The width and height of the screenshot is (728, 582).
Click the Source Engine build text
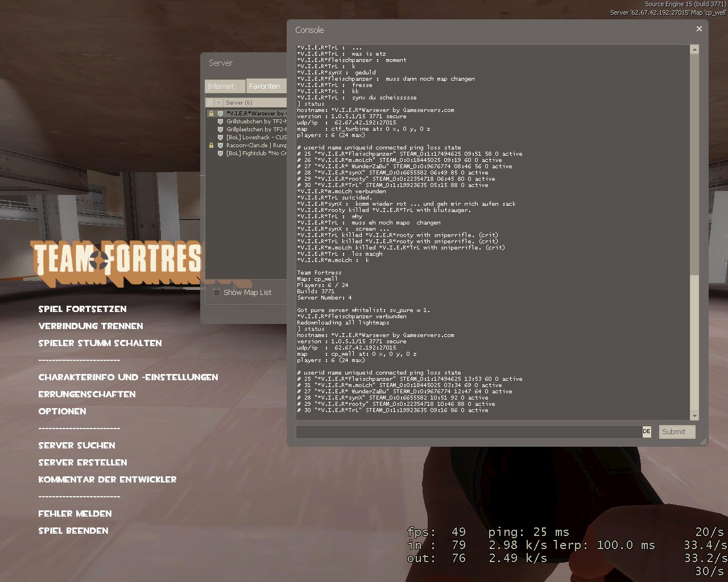[685, 4]
